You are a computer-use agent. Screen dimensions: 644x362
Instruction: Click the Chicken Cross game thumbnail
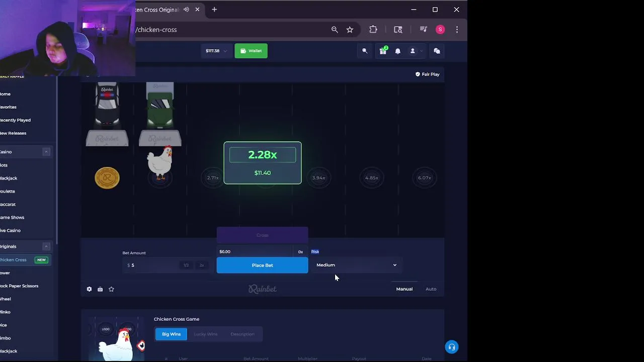pyautogui.click(x=117, y=338)
